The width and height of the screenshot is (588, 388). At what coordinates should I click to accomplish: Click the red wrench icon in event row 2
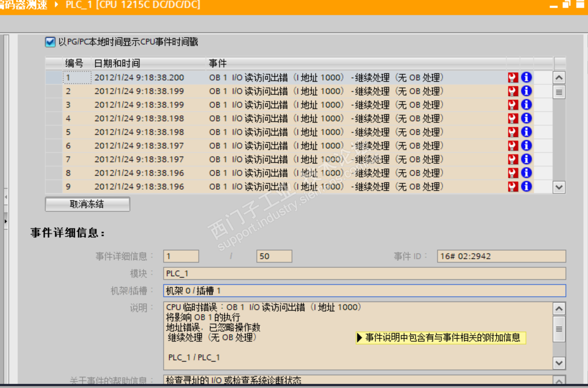(513, 91)
